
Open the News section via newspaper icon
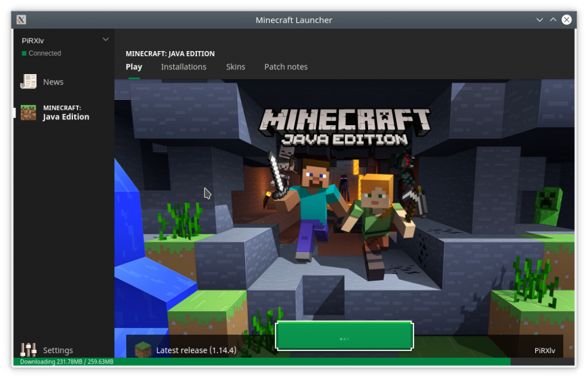(29, 82)
